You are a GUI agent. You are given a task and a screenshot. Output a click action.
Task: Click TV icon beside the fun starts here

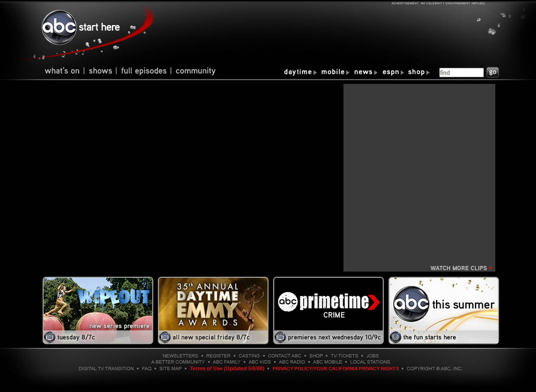pos(395,337)
